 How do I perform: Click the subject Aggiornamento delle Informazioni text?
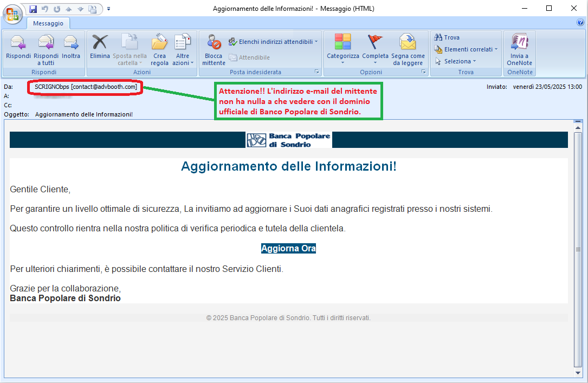[84, 114]
